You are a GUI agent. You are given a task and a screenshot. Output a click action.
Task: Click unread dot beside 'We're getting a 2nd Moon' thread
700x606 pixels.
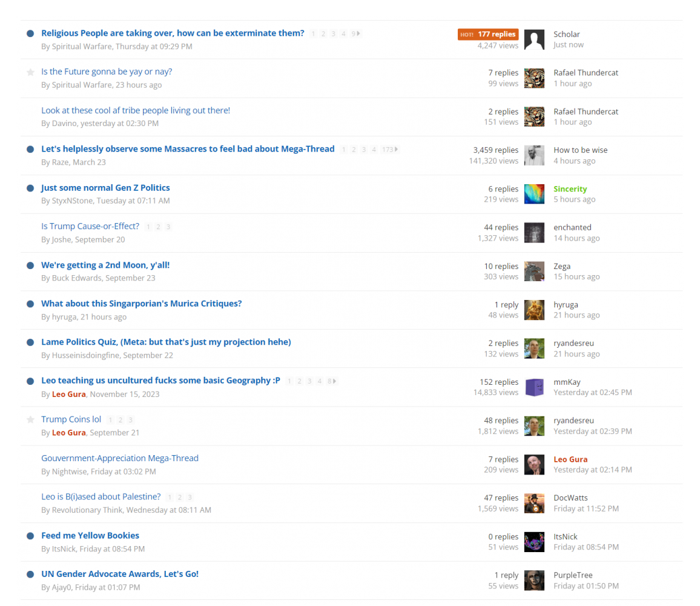pyautogui.click(x=30, y=265)
